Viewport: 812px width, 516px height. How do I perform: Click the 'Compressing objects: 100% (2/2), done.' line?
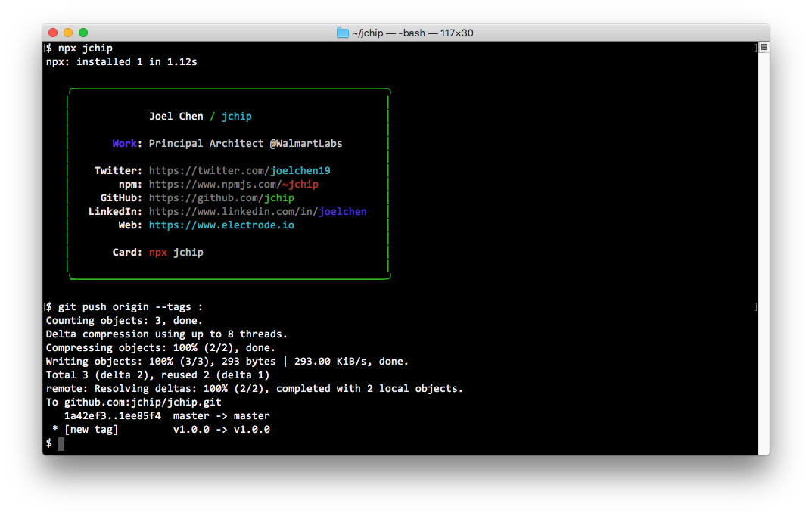point(160,348)
